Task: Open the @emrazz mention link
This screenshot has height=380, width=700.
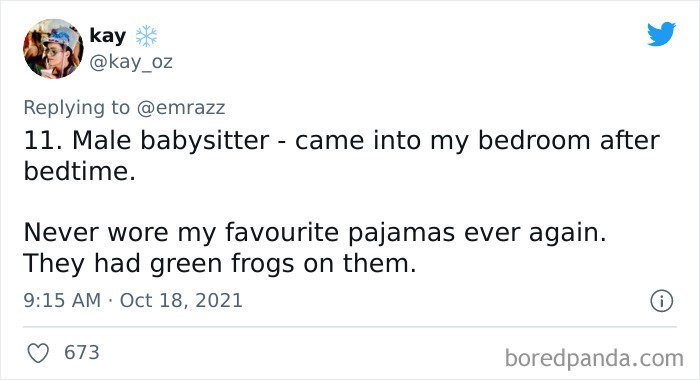Action: pyautogui.click(x=181, y=108)
